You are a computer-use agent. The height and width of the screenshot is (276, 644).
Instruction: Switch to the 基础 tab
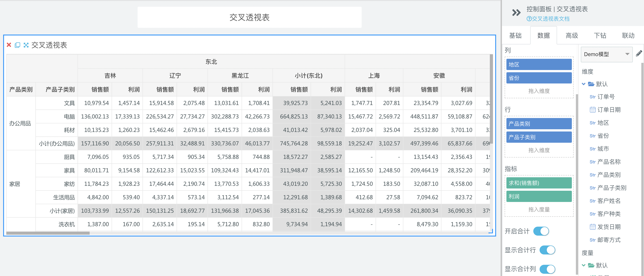pos(515,35)
